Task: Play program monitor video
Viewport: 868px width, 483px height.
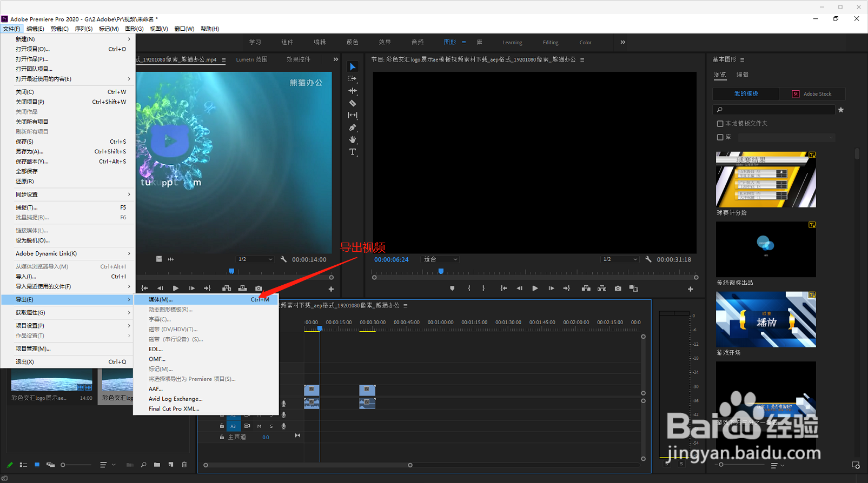Action: coord(535,289)
